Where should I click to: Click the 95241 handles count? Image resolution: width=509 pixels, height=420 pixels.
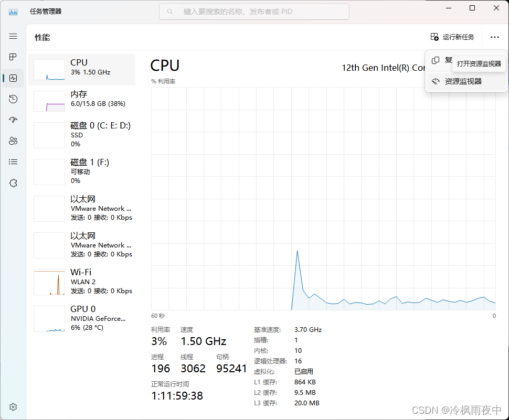(x=231, y=369)
